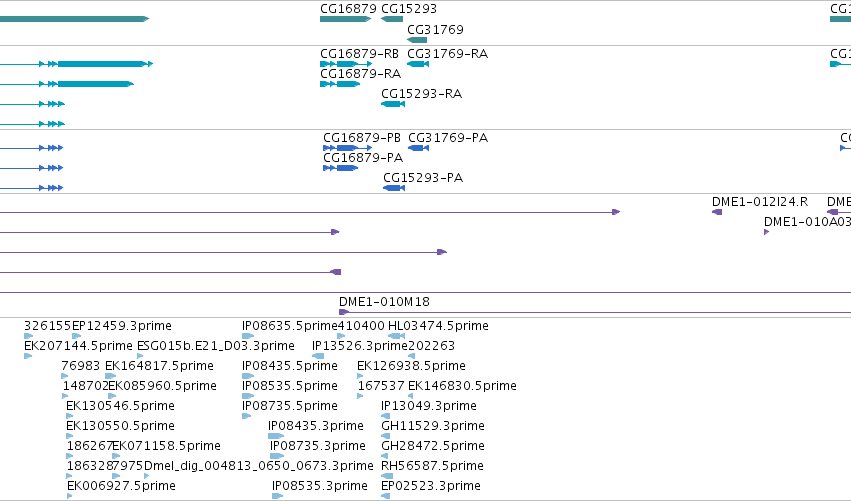This screenshot has height=501, width=851.
Task: Click EK164817.5prime feature
Action: coord(110,376)
